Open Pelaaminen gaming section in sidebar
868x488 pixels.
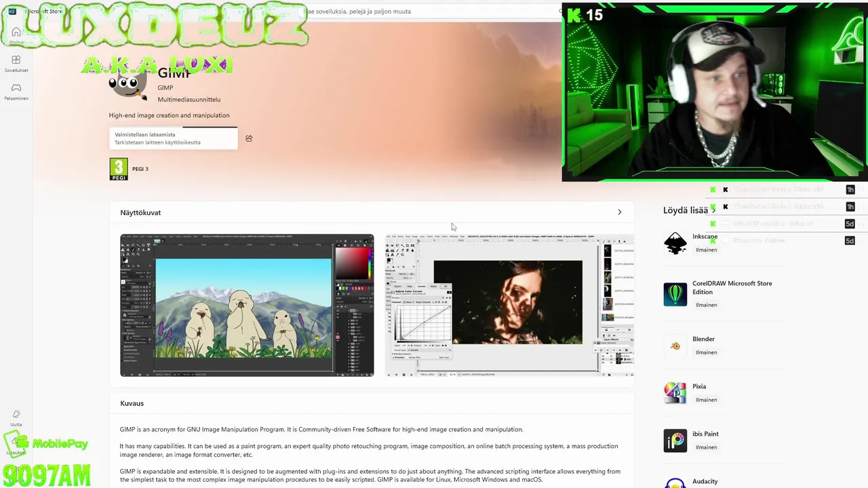[x=16, y=91]
